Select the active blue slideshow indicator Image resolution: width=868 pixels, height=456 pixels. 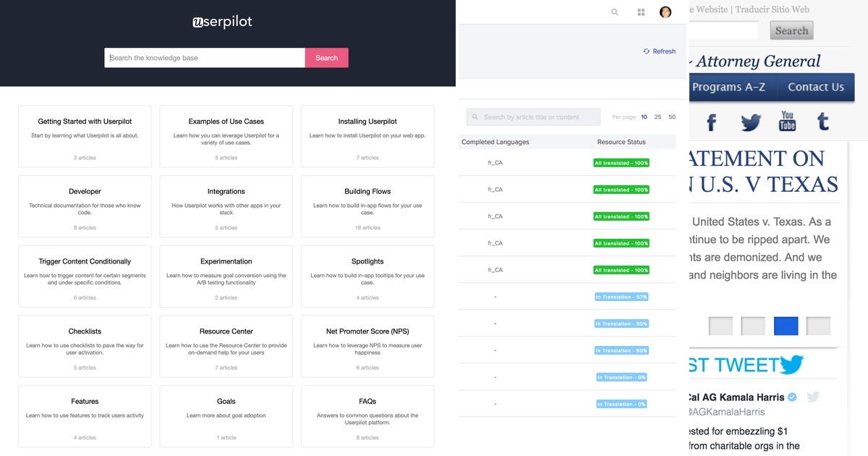786,326
